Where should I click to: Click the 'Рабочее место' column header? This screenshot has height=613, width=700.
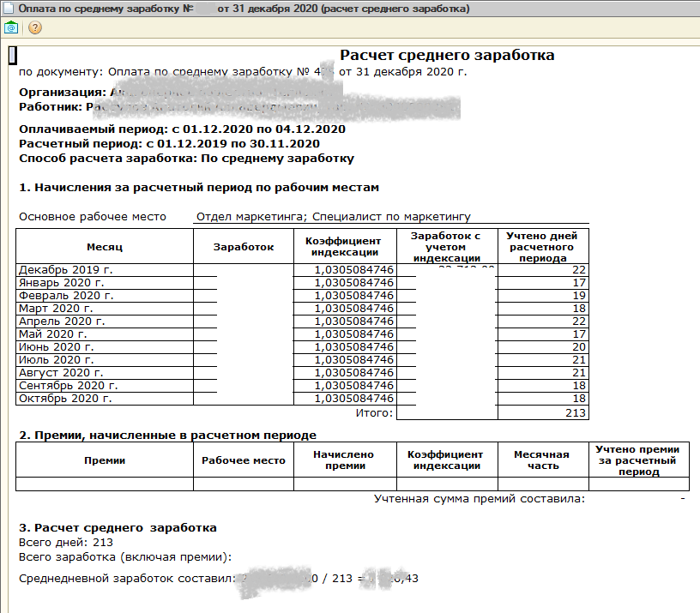click(x=244, y=460)
